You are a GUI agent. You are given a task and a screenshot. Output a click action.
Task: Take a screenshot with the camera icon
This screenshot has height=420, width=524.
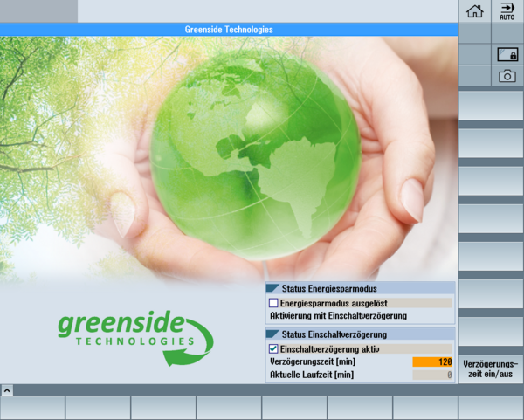pyautogui.click(x=507, y=76)
